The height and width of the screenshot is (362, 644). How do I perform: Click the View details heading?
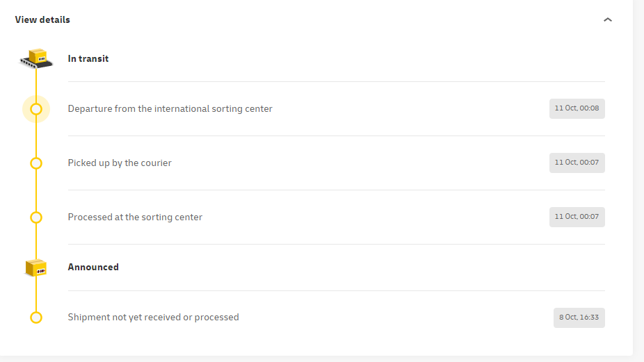(x=42, y=19)
